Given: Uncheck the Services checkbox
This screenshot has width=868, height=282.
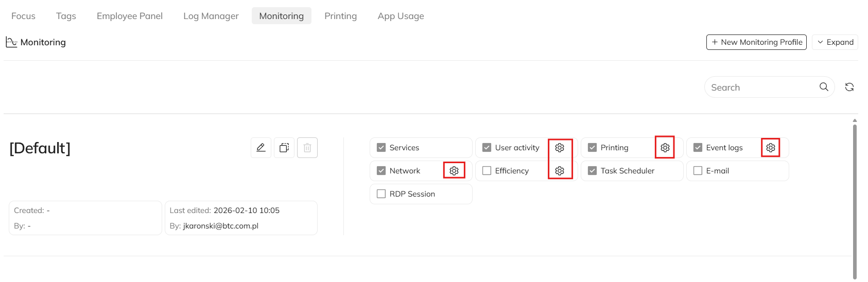Looking at the screenshot, I should point(381,148).
